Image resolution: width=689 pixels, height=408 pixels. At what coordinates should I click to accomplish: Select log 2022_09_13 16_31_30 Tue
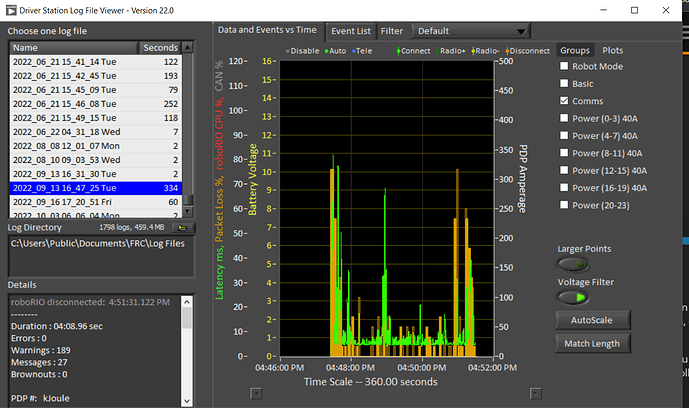[96, 174]
